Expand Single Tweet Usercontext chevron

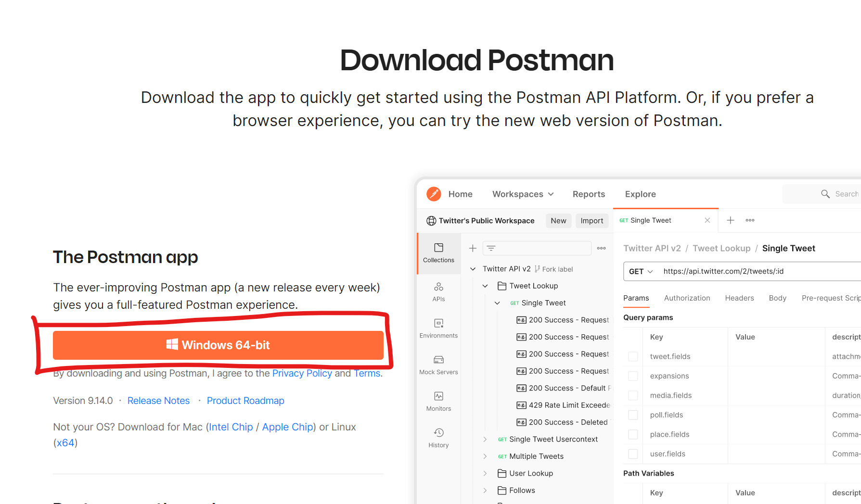(x=485, y=439)
